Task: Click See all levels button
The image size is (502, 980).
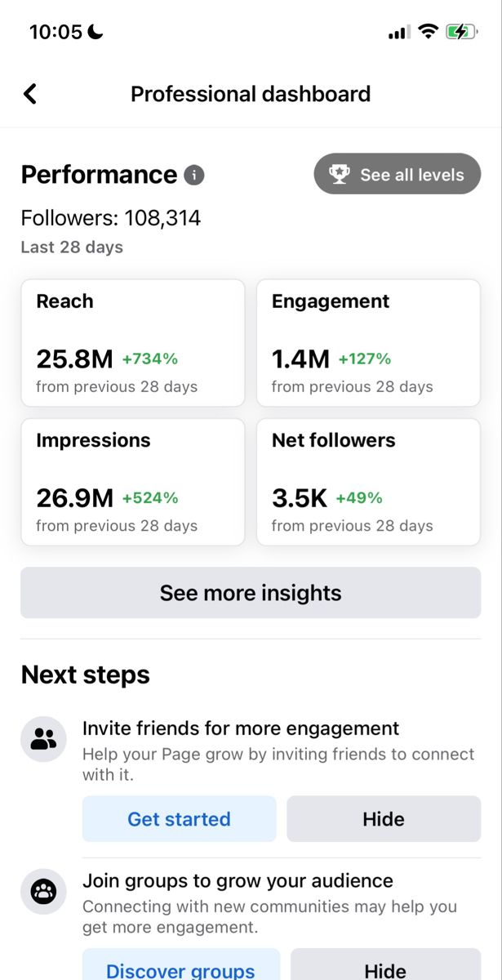Action: pos(398,174)
